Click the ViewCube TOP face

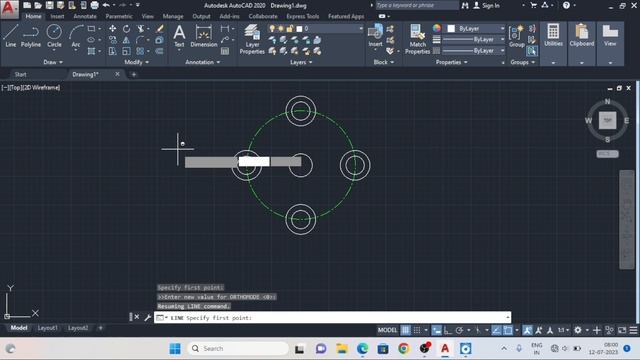[607, 120]
